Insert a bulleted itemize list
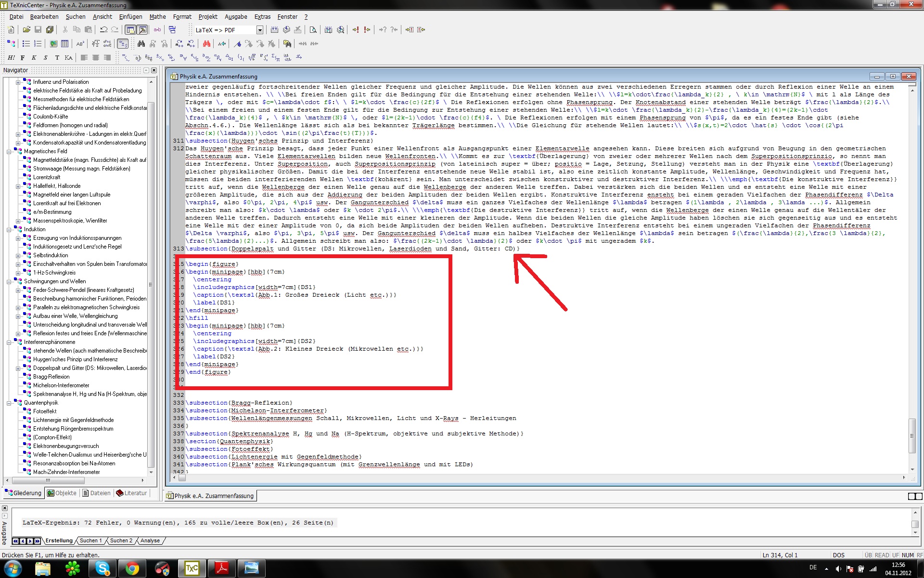The height and width of the screenshot is (578, 924). [26, 44]
